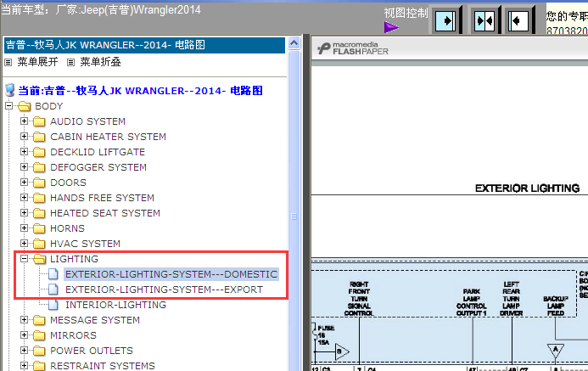Open the INTERIOR-LIGHTING diagram

tap(115, 305)
